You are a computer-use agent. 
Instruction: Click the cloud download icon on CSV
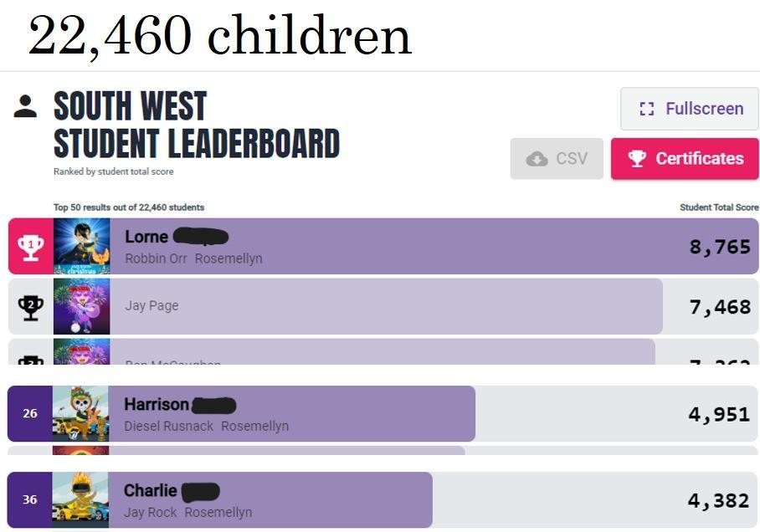click(537, 159)
